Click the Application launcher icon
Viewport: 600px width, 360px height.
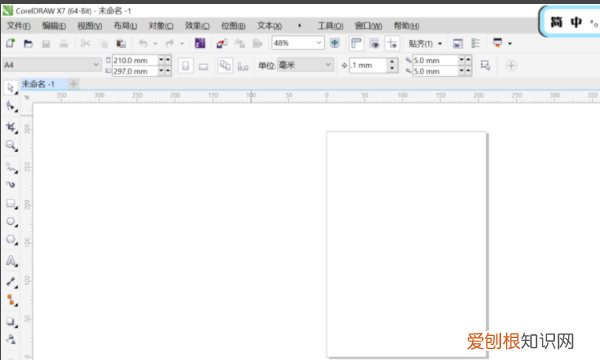(x=497, y=43)
